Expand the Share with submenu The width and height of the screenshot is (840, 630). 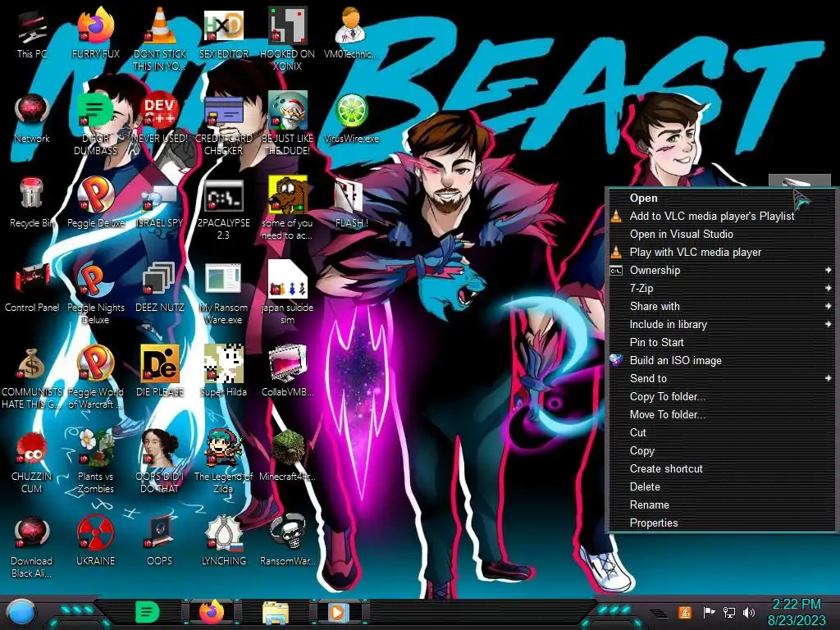tap(722, 307)
